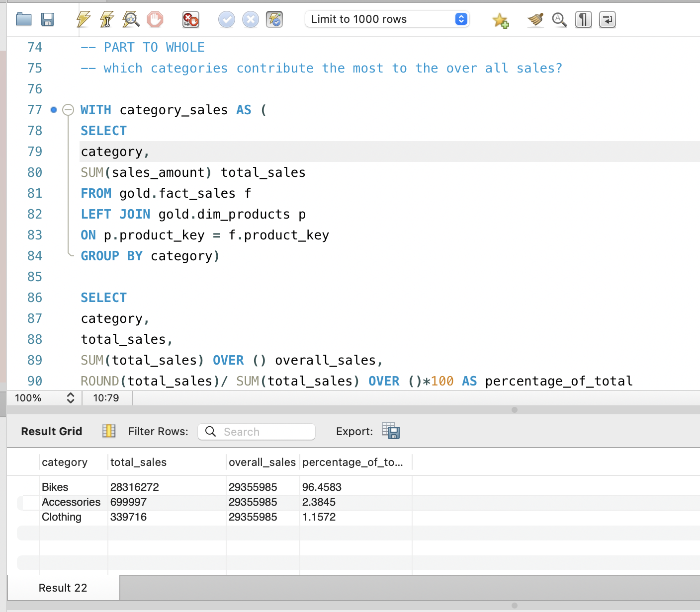The image size is (700, 612).
Task: Click the category column header
Action: (65, 462)
